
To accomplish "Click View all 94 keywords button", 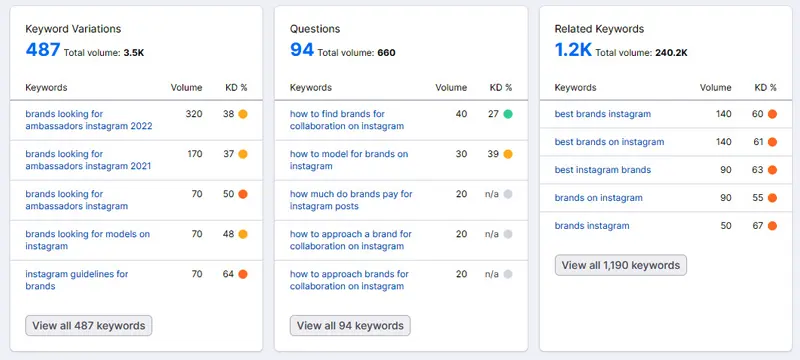I will 350,325.
